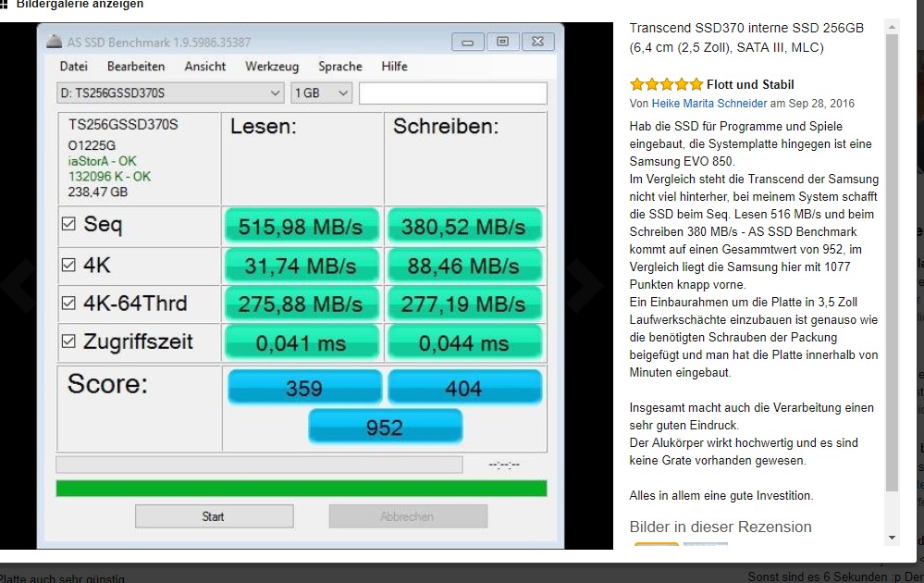This screenshot has width=924, height=583.
Task: Maximize the AS SSD Benchmark window
Action: click(x=502, y=42)
